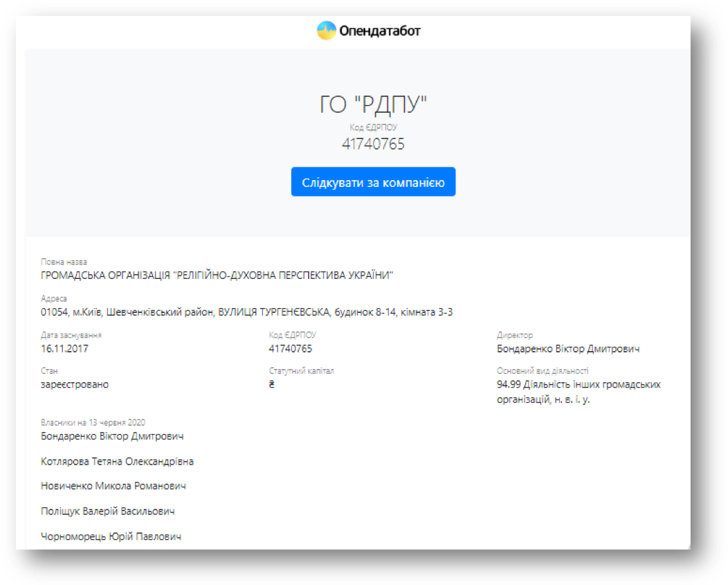This screenshot has height=585, width=728.
Task: Click the Опендатабот logo icon
Action: (326, 30)
